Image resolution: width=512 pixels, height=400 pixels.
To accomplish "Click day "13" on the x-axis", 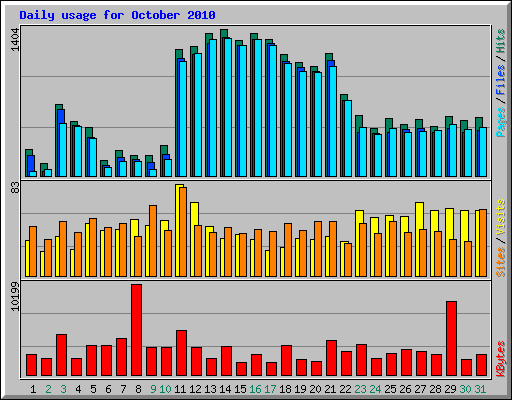I will pyautogui.click(x=210, y=389).
